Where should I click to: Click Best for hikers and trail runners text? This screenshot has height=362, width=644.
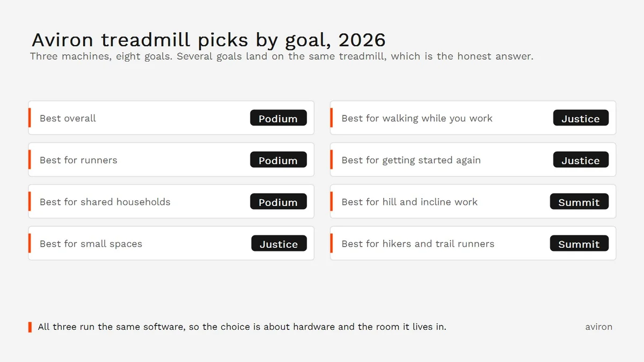click(418, 244)
